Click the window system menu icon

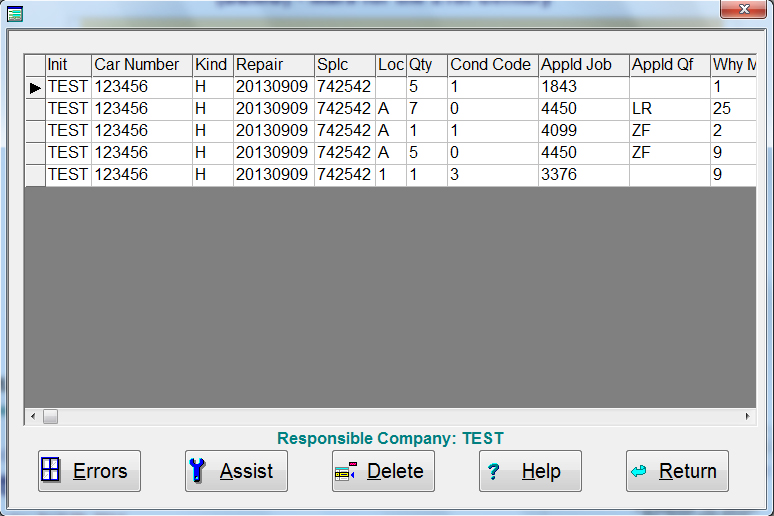coord(14,11)
